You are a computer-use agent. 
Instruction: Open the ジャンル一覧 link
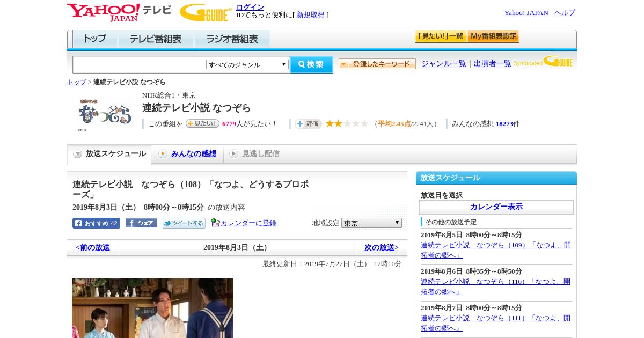pos(444,64)
